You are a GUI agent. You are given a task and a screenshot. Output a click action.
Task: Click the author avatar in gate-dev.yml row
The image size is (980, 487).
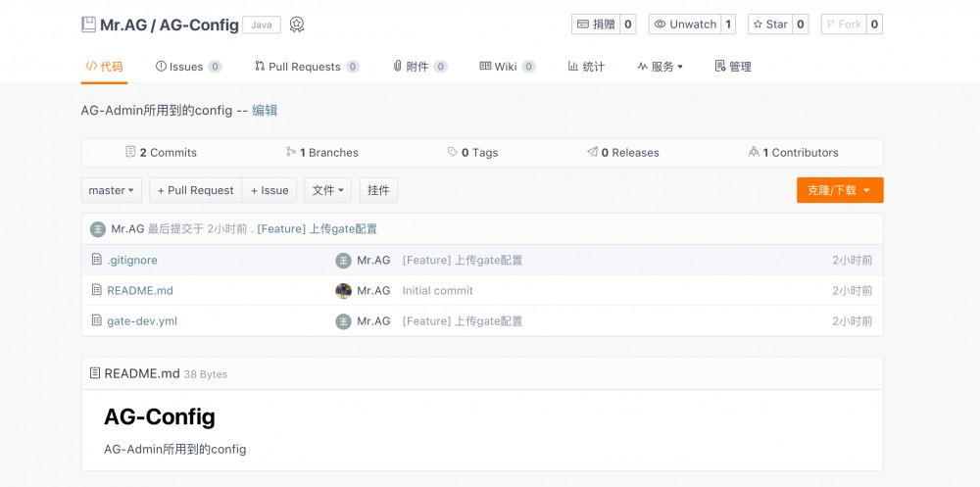click(x=343, y=321)
